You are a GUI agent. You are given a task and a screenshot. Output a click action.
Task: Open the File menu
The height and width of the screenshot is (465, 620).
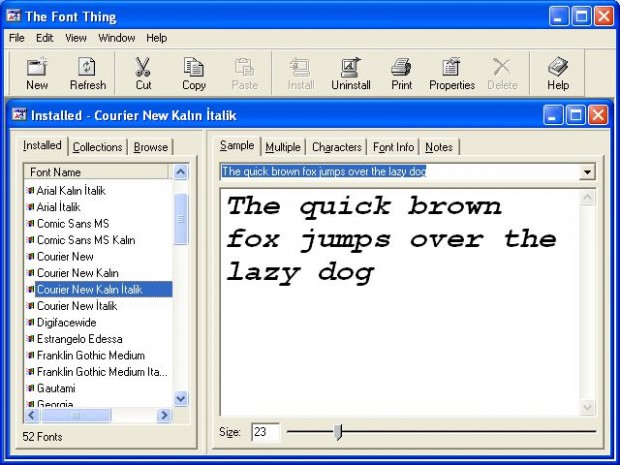(x=17, y=38)
